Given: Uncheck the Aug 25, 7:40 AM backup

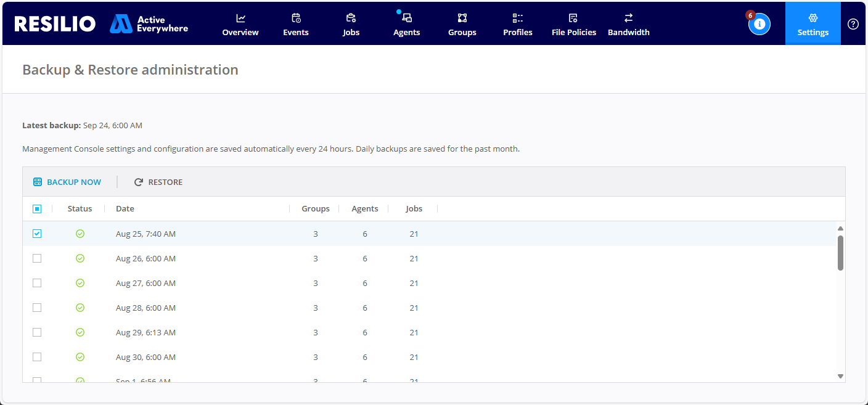Looking at the screenshot, I should 37,234.
